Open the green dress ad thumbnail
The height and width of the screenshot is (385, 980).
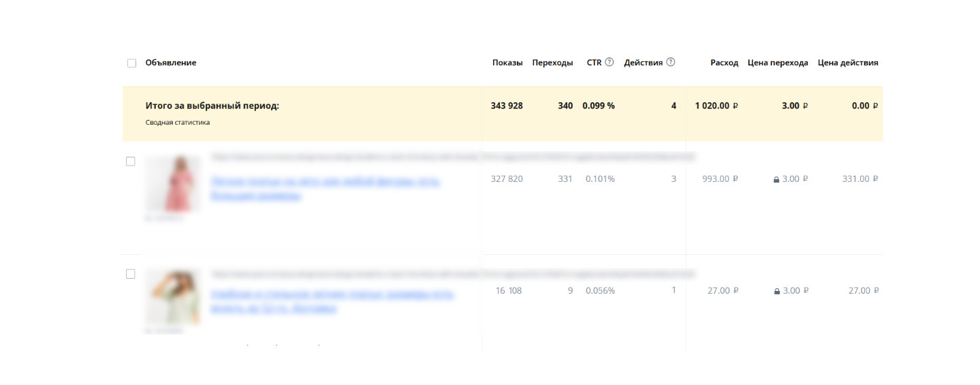point(173,296)
